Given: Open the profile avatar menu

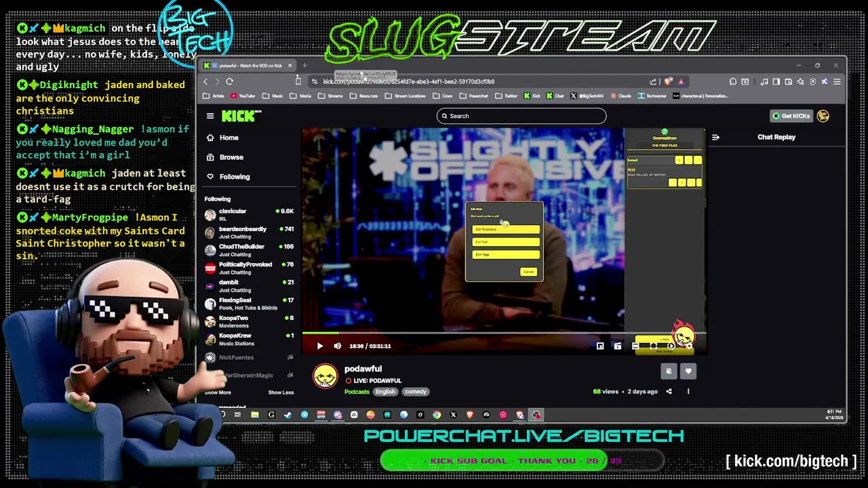Looking at the screenshot, I should (x=823, y=116).
